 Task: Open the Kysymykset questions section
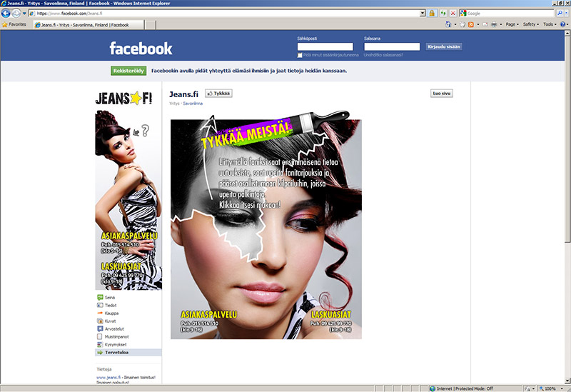pos(116,345)
